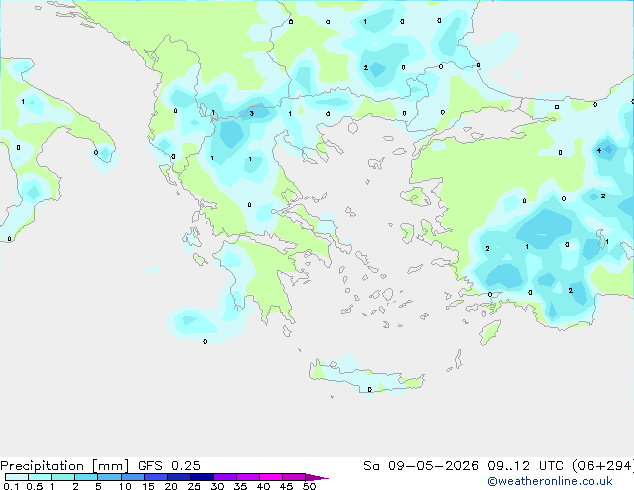
Task: Click the 0.5–1 mm legend swatch
Action: [x=40, y=477]
